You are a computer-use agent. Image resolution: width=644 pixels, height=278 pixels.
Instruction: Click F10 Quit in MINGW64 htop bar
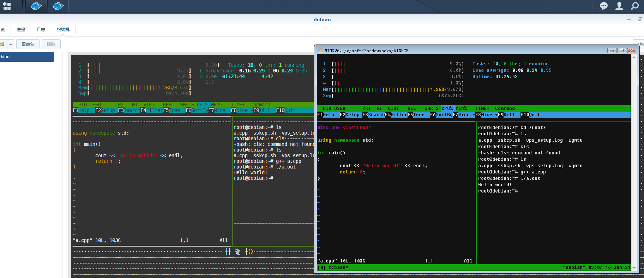(x=530, y=115)
